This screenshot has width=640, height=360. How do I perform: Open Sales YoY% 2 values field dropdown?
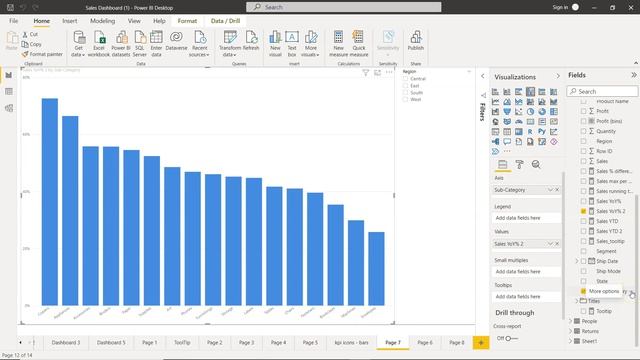point(550,244)
